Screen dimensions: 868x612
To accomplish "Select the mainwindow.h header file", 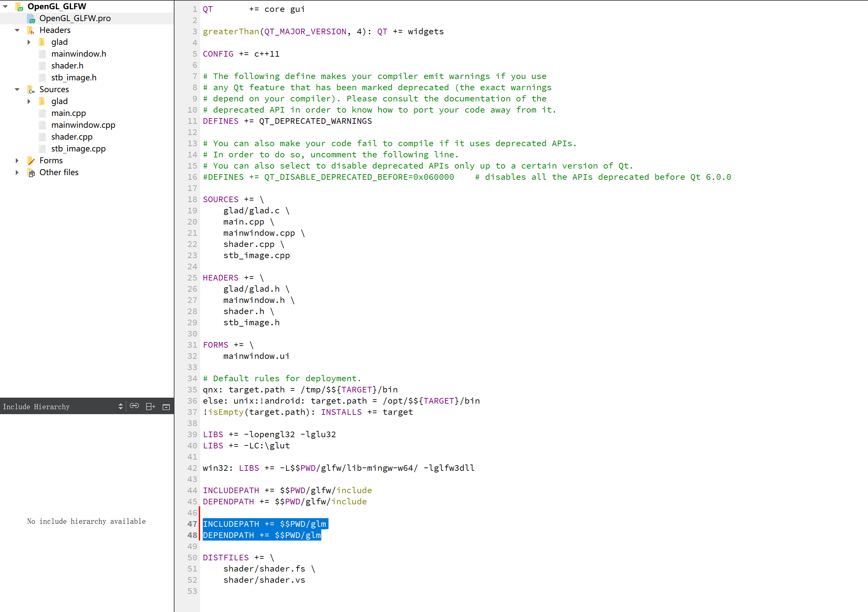I will [79, 54].
